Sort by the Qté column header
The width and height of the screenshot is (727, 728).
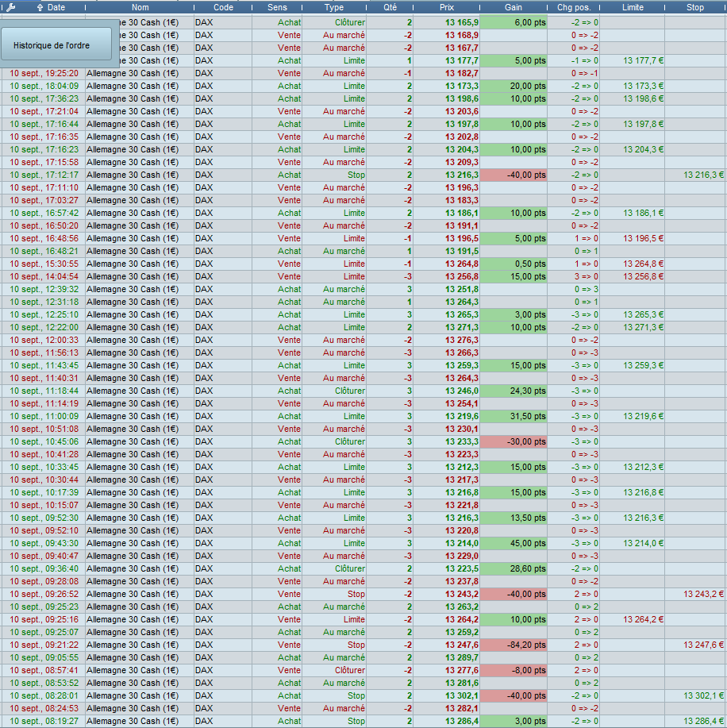390,7
